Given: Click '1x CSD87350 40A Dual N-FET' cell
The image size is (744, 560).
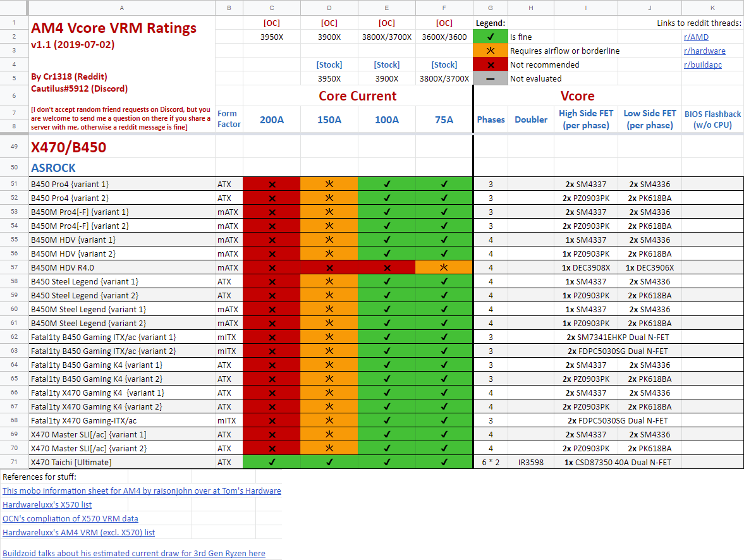Looking at the screenshot, I should click(618, 462).
